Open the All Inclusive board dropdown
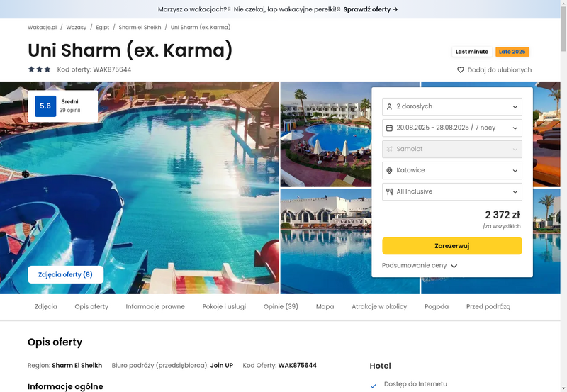567x392 pixels. pos(452,191)
